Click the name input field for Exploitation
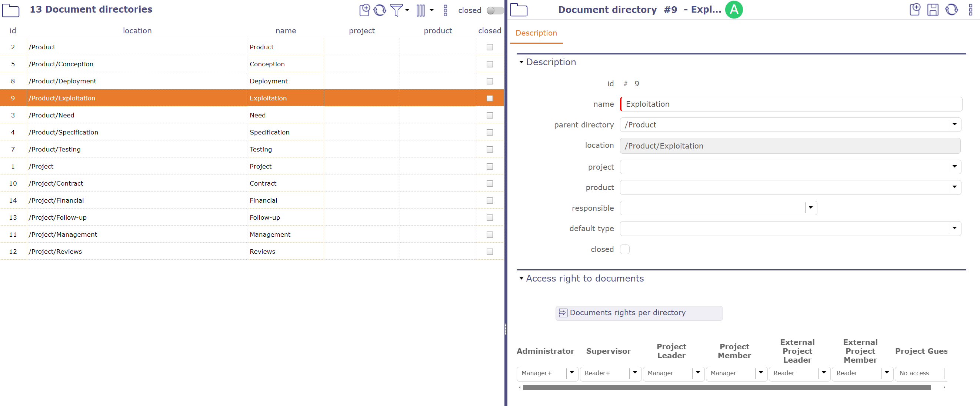 pyautogui.click(x=791, y=104)
